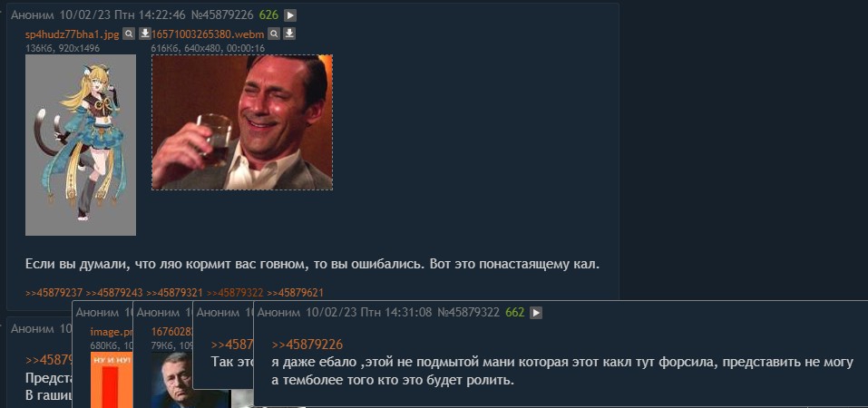Search the webm file via magnifier icon
This screenshot has height=408, width=868.
pyautogui.click(x=274, y=34)
